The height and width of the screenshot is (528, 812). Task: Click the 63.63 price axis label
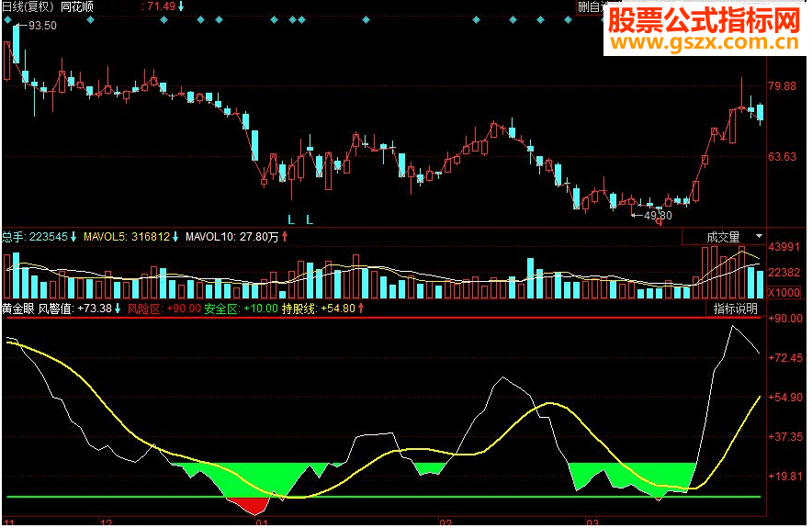[x=783, y=157]
